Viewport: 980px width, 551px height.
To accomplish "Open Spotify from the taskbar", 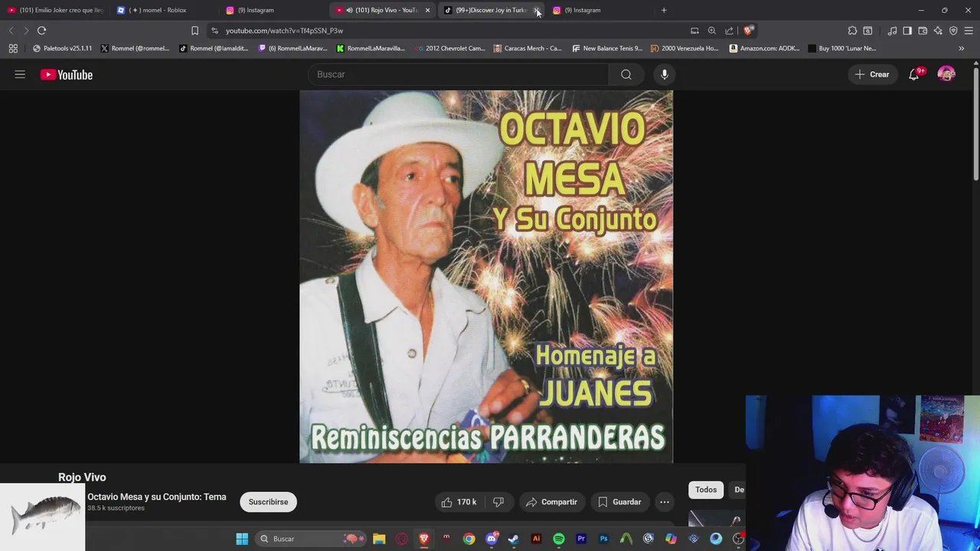I will tap(559, 539).
